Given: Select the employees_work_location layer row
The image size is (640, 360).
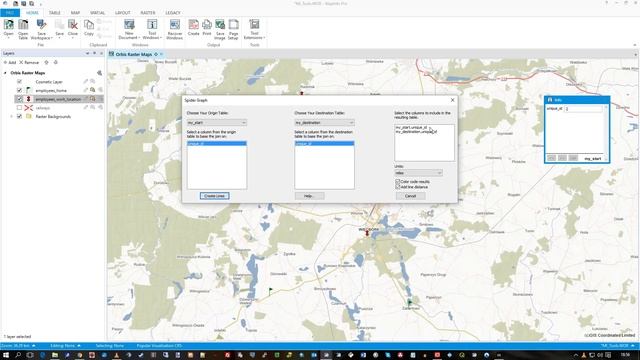Looking at the screenshot, I should [x=58, y=99].
